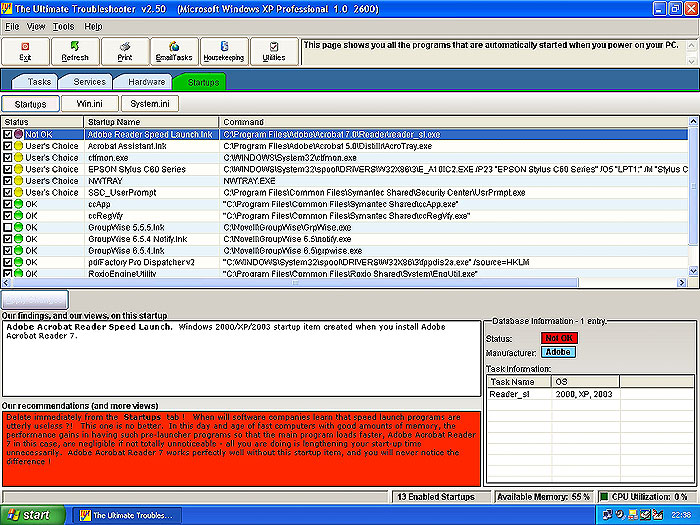Click the OS column header
This screenshot has height=525, width=700.
pos(586,382)
